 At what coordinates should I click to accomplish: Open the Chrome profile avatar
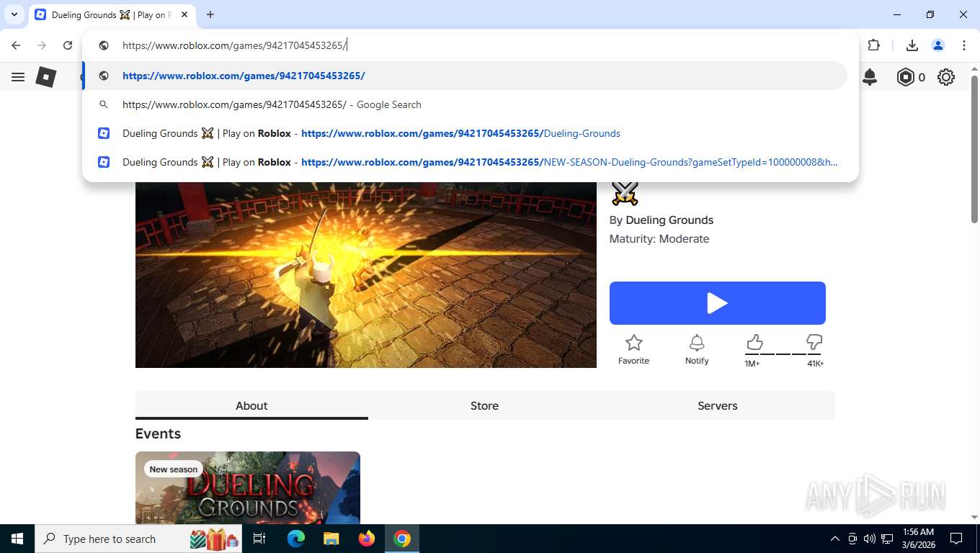[x=938, y=45]
